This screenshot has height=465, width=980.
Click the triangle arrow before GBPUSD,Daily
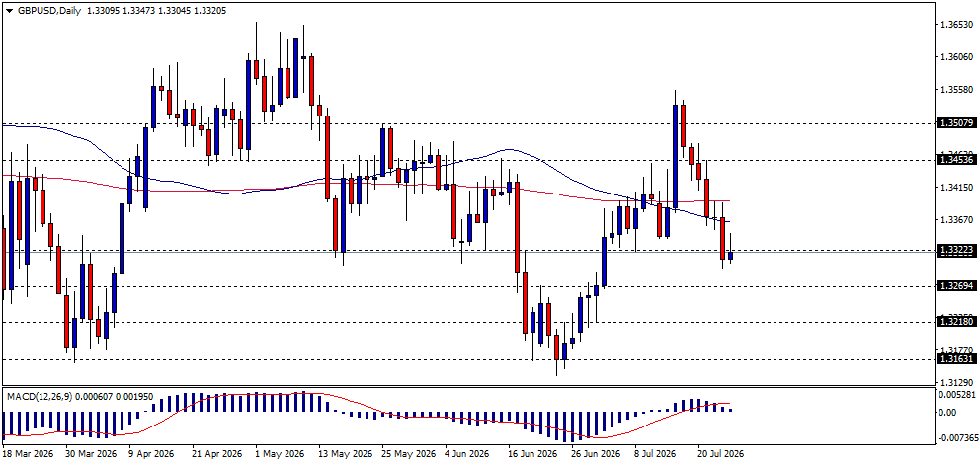[8, 11]
